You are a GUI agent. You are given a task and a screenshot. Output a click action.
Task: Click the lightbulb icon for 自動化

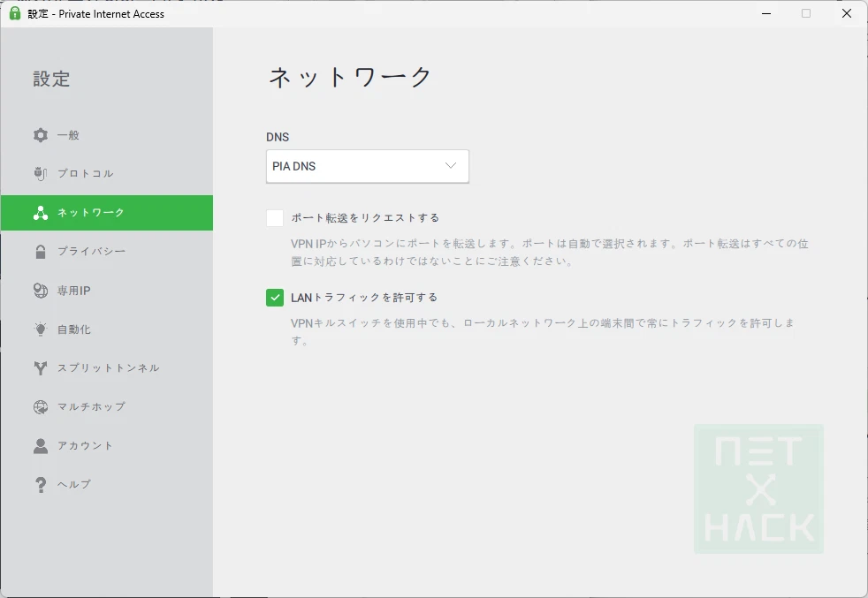pyautogui.click(x=41, y=329)
